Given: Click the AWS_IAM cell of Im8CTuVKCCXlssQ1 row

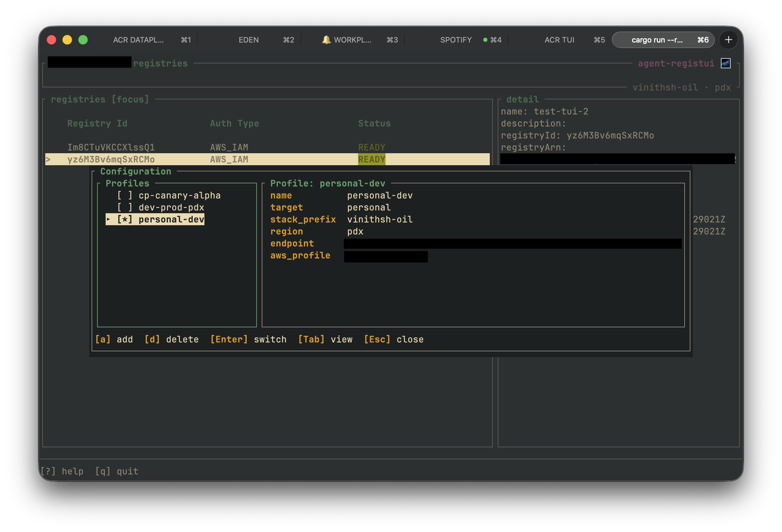Looking at the screenshot, I should pyautogui.click(x=229, y=147).
